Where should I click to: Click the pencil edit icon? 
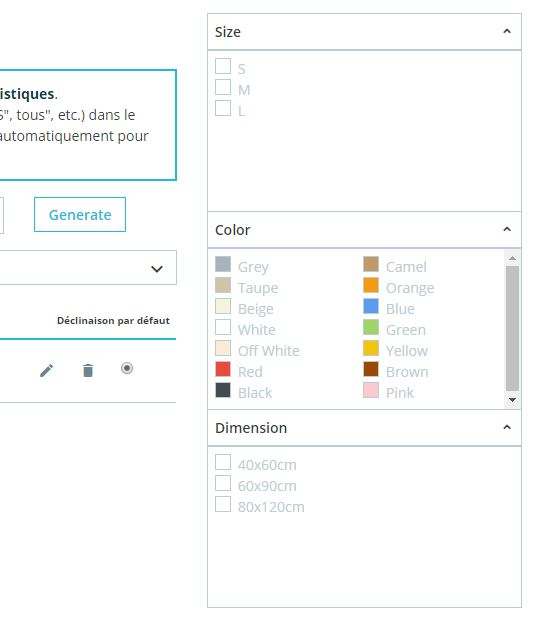click(46, 371)
